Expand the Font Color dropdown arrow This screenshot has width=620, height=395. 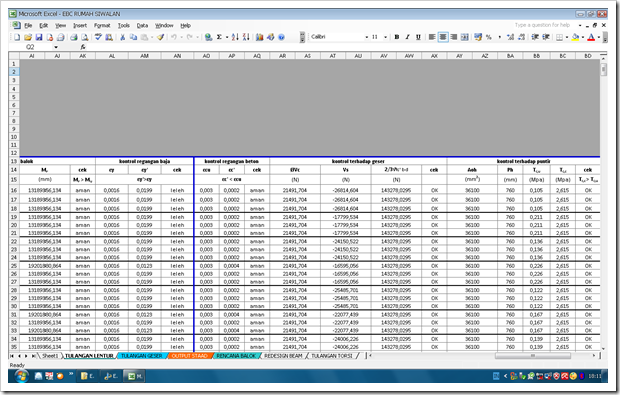coord(599,37)
